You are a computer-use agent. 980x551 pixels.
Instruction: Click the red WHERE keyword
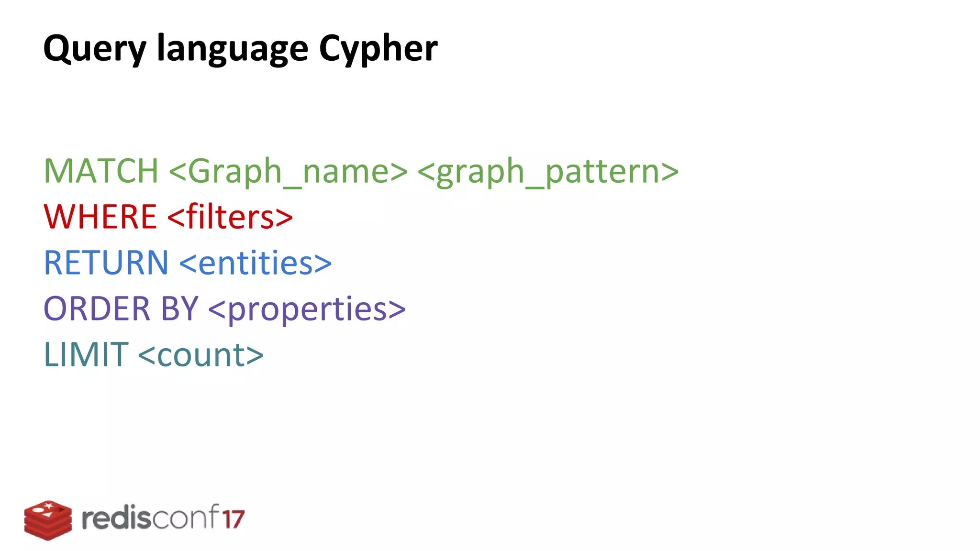point(100,217)
